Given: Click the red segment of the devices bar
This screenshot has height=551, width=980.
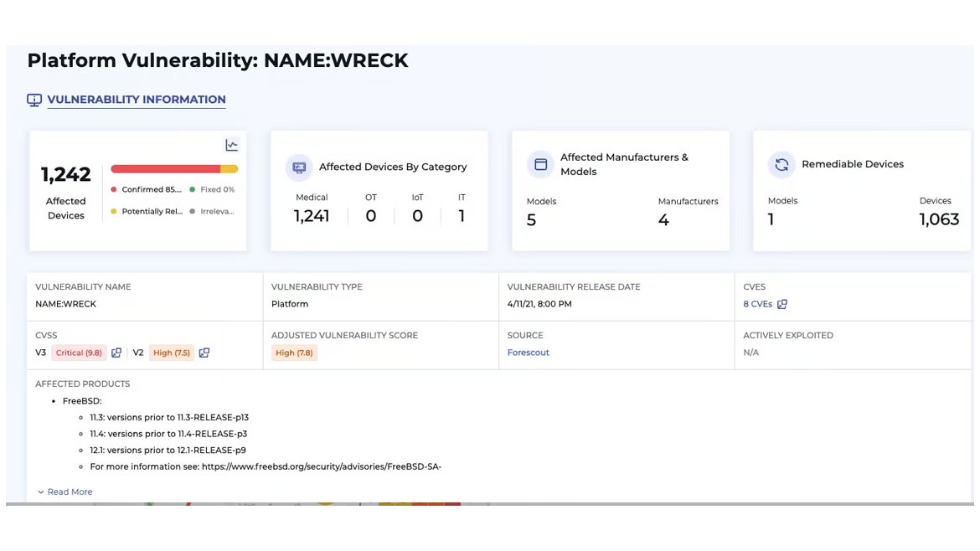Looking at the screenshot, I should click(165, 169).
